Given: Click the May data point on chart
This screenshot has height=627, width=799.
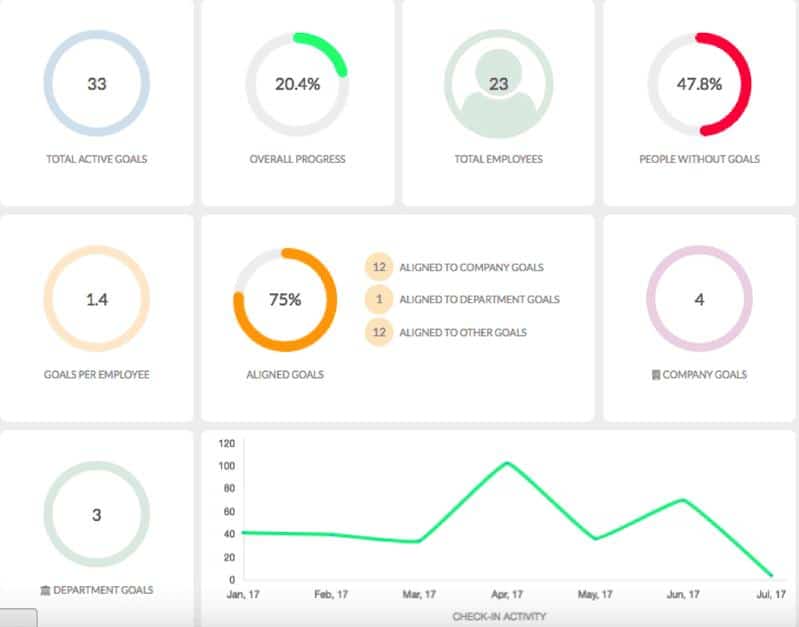Looking at the screenshot, I should (x=595, y=538).
